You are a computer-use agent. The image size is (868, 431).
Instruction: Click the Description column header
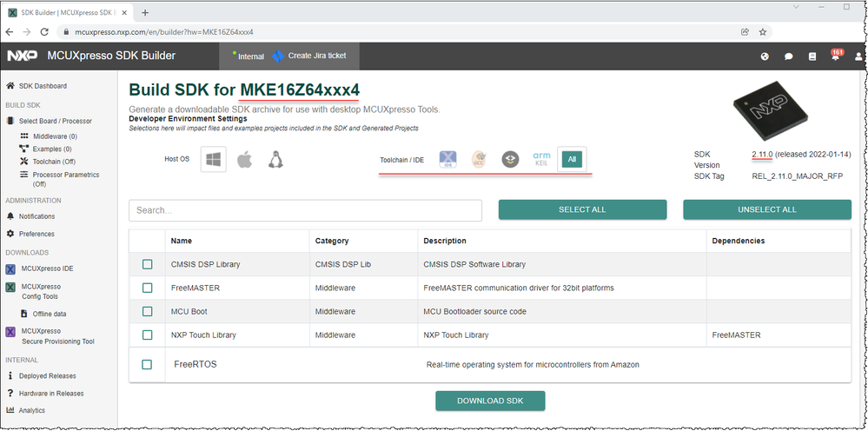pyautogui.click(x=445, y=241)
